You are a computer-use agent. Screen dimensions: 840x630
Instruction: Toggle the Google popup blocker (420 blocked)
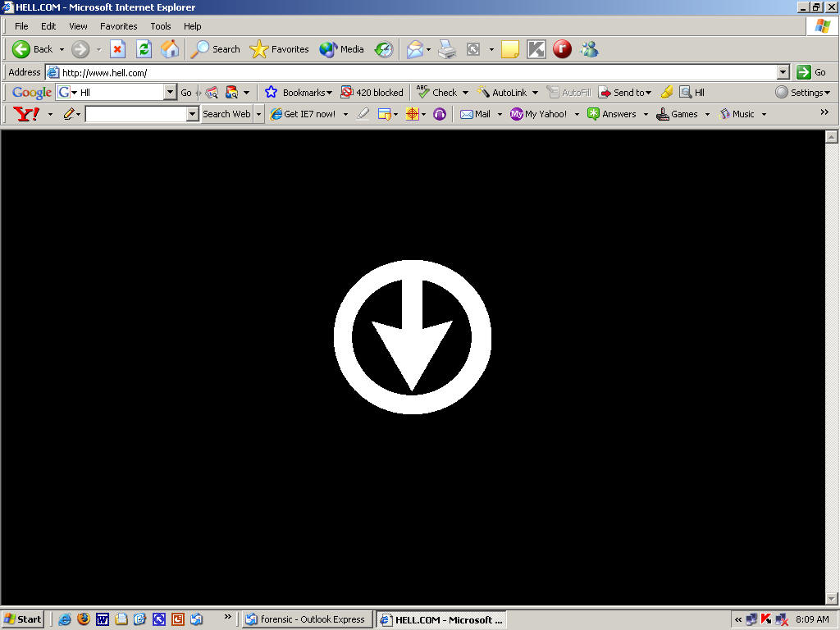click(x=372, y=93)
